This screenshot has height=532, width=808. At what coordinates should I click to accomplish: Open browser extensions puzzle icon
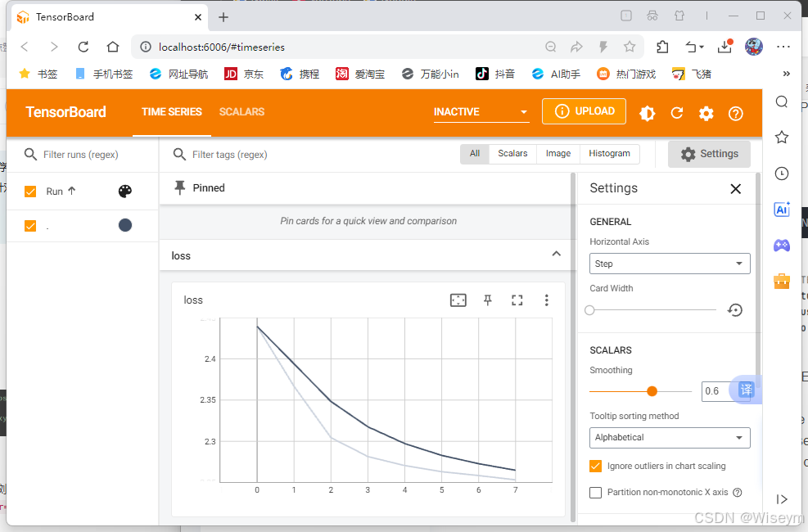[662, 47]
